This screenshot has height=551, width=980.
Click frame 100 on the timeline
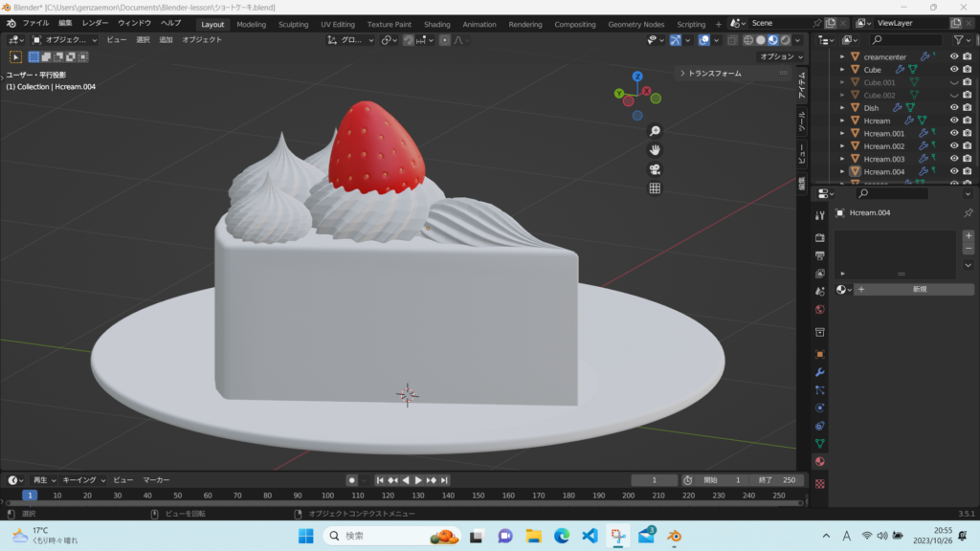coord(327,496)
